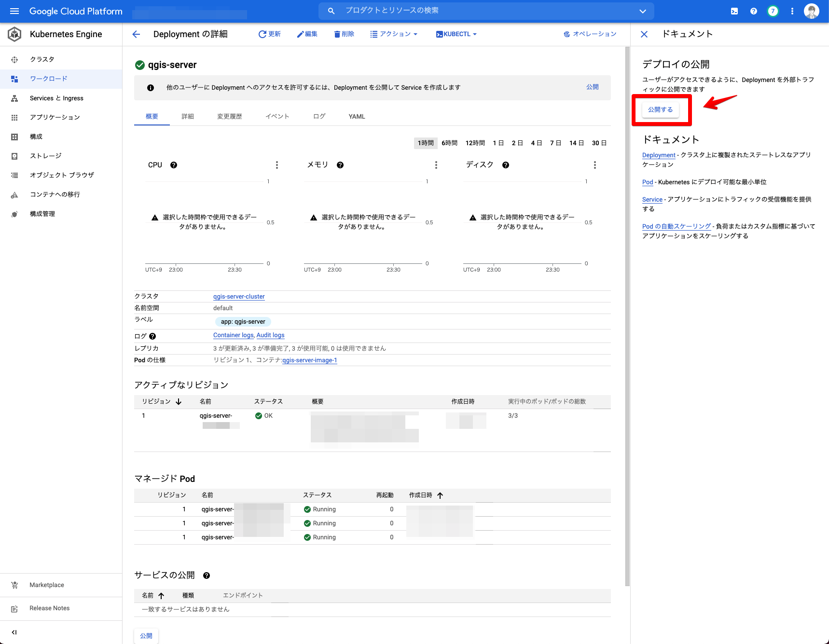Viewport: 829px width, 644px height.
Task: Open ディスク chart help icon
Action: [x=506, y=165]
